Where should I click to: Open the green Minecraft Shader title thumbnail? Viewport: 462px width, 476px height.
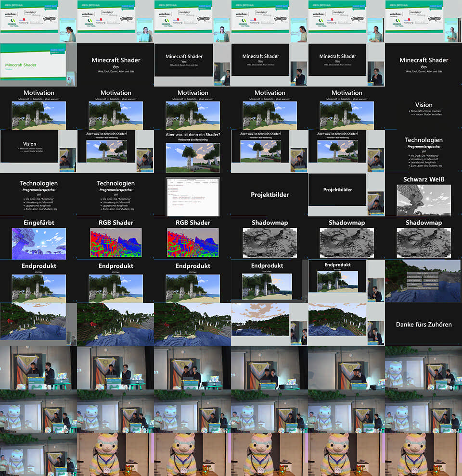(38, 64)
